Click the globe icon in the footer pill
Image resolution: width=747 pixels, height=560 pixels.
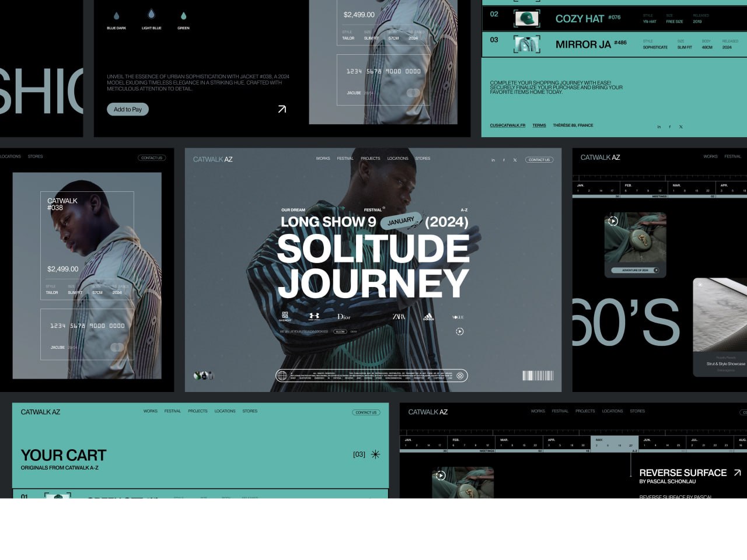click(x=283, y=376)
